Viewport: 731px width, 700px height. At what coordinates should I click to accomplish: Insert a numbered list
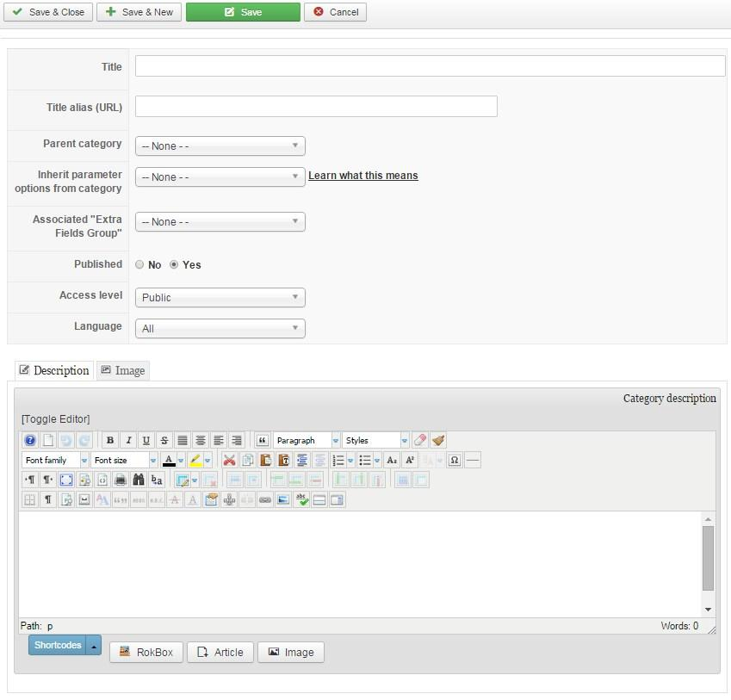tap(338, 461)
